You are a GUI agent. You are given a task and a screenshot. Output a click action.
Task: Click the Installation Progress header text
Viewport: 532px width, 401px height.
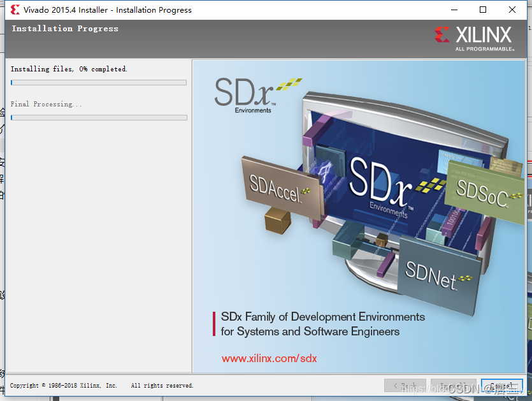tap(65, 29)
